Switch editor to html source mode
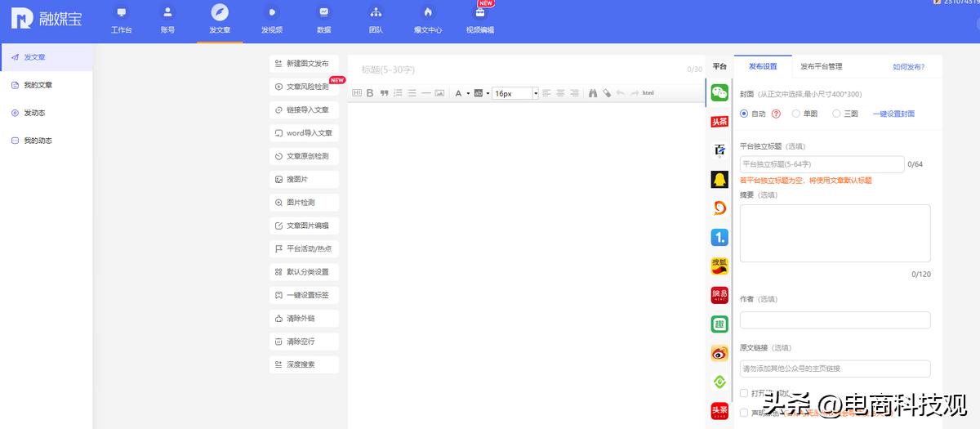Image resolution: width=980 pixels, height=429 pixels. coord(648,93)
